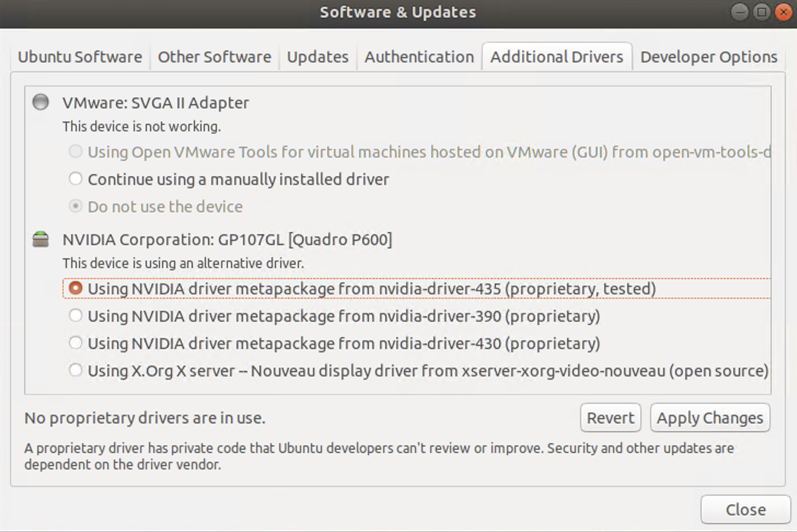Minimize the Software & Updates window
This screenshot has height=532, width=797.
[740, 12]
